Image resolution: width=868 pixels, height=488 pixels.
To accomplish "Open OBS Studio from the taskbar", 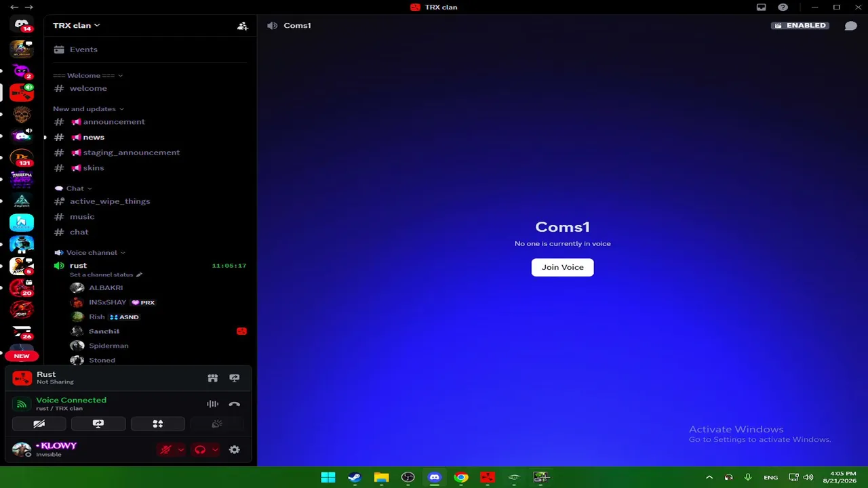I will point(408,477).
